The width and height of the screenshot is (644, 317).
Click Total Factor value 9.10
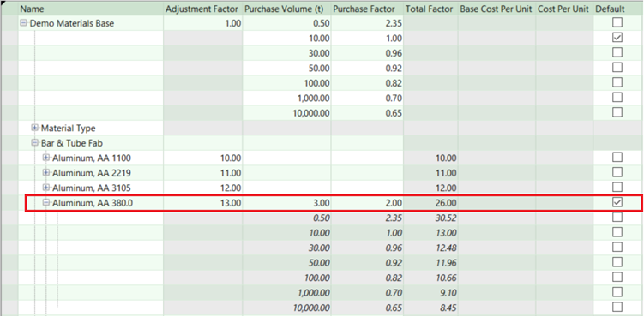point(430,293)
